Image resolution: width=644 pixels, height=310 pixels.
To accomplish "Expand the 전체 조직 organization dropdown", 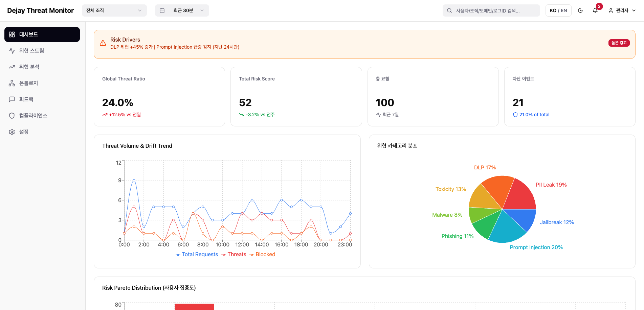I will pyautogui.click(x=114, y=10).
